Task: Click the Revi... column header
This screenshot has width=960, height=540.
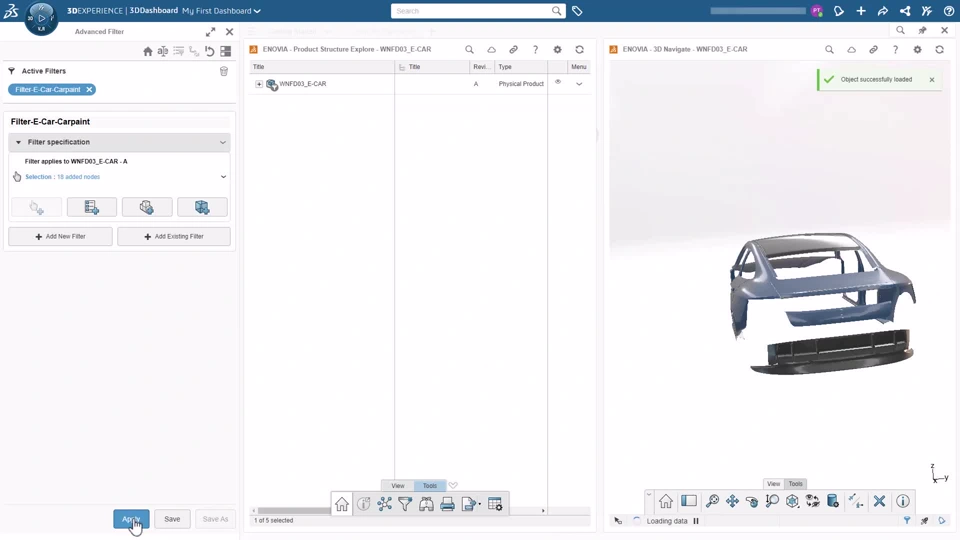Action: click(481, 67)
